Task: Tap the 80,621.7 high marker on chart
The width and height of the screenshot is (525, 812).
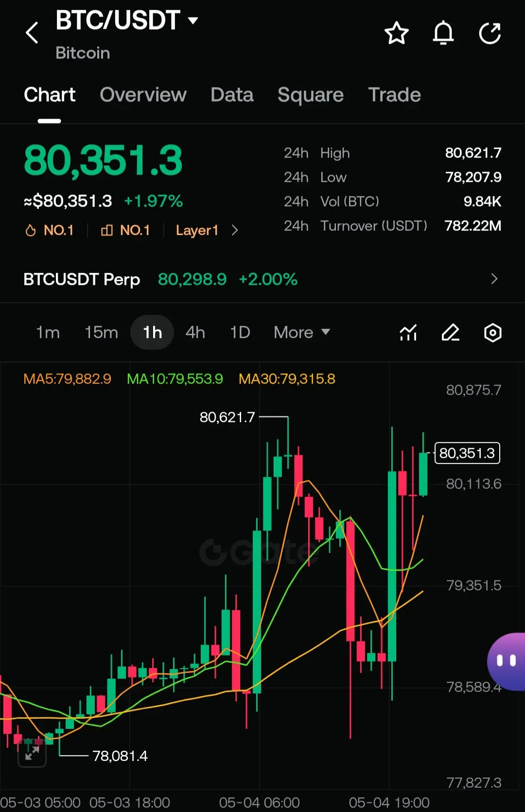Action: [x=227, y=417]
